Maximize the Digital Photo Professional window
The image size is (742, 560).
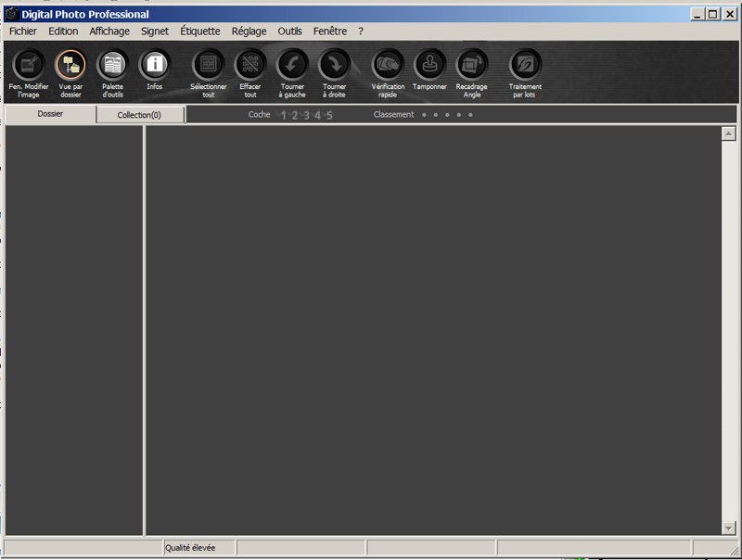pos(713,14)
